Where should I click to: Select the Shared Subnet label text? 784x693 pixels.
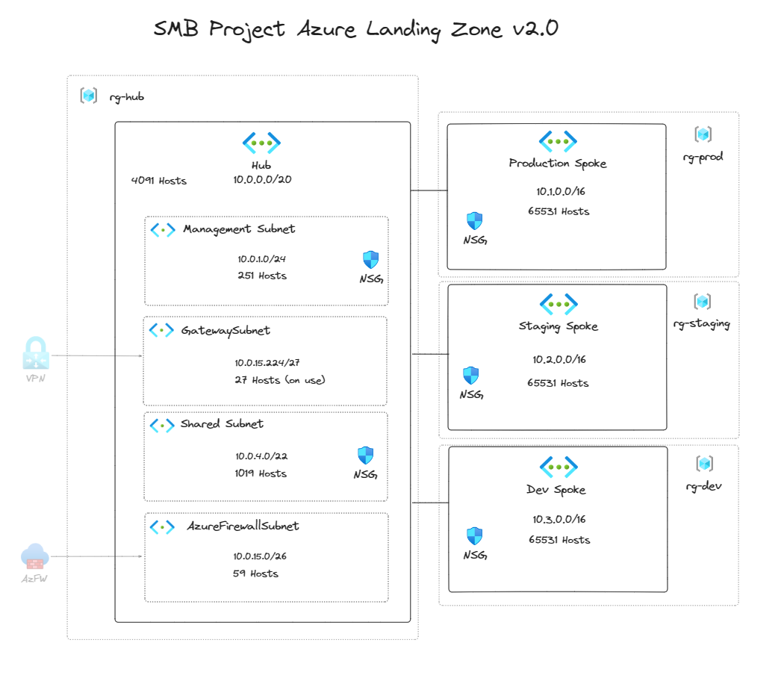pyautogui.click(x=222, y=424)
